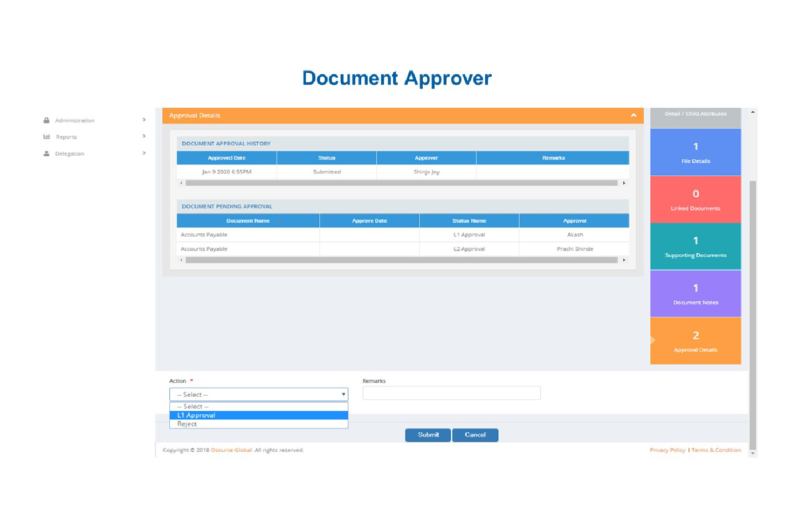Screen dimensions: 798x532
Task: Click the pending approval scrollbar right arrow
Action: [x=624, y=260]
